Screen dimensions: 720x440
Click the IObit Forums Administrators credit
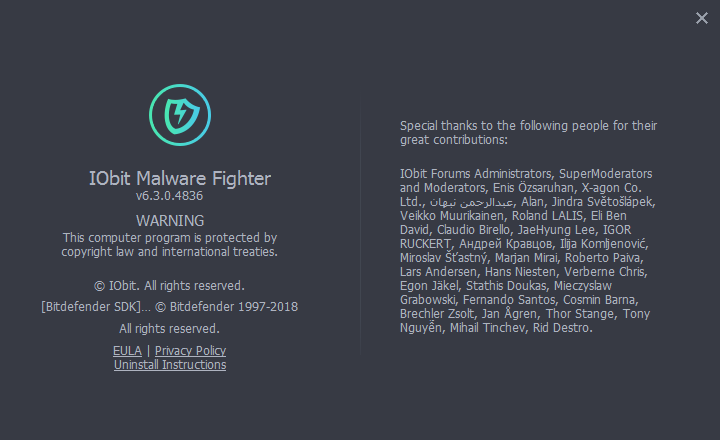(475, 173)
